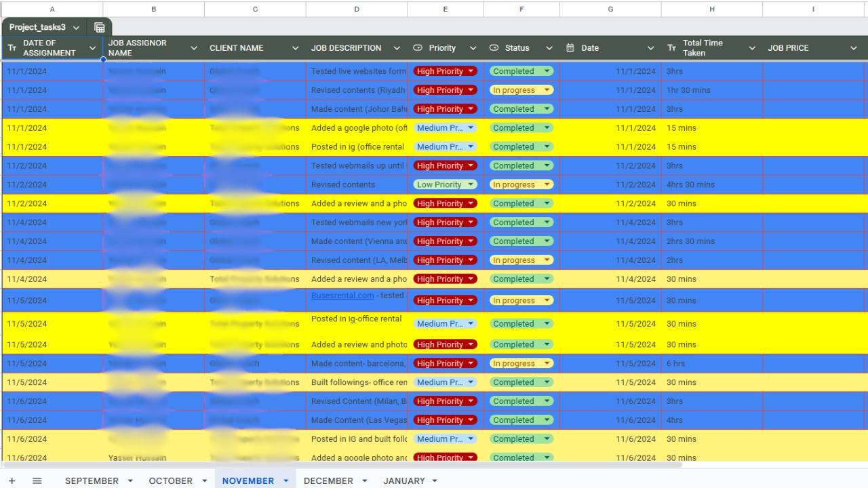The width and height of the screenshot is (868, 488).
Task: Switch to the JANUARY sheet tab
Action: tap(404, 481)
